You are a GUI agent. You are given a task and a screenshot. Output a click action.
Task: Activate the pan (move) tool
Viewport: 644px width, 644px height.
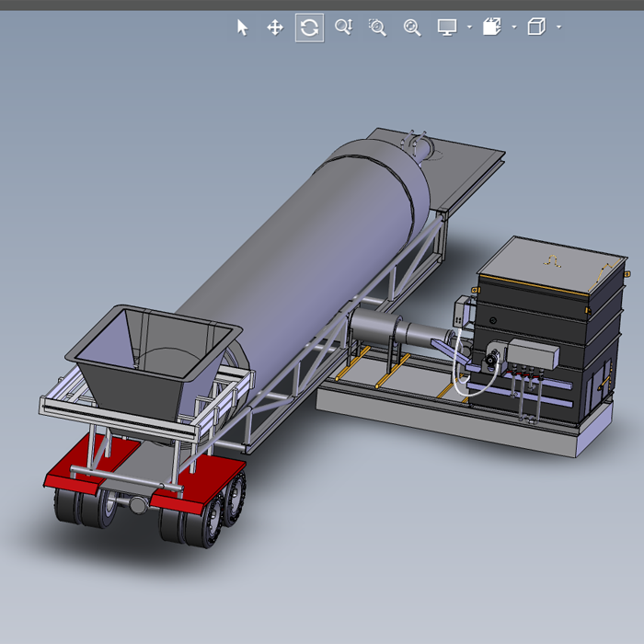pyautogui.click(x=275, y=28)
